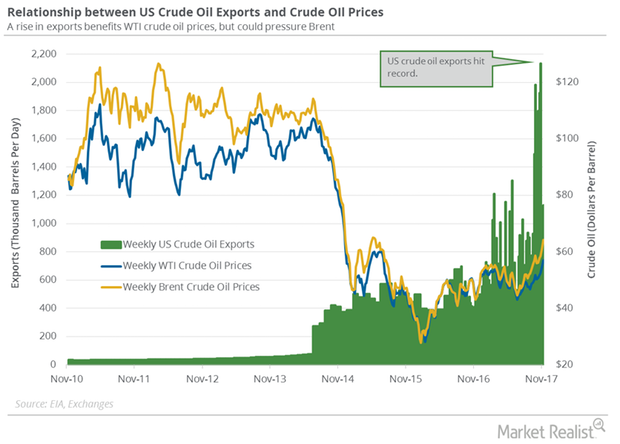Viewport: 620px width, 444px height.
Task: Click the record-high green export bar peak
Action: click(x=541, y=64)
